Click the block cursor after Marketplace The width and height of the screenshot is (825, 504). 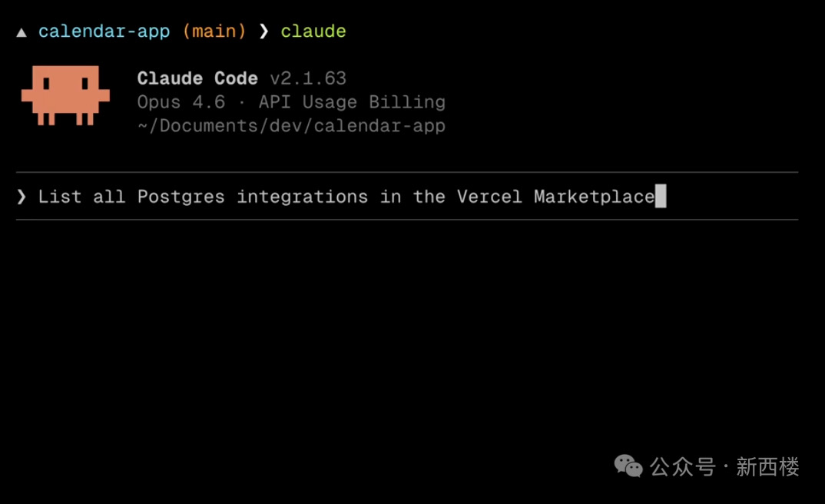coord(661,197)
